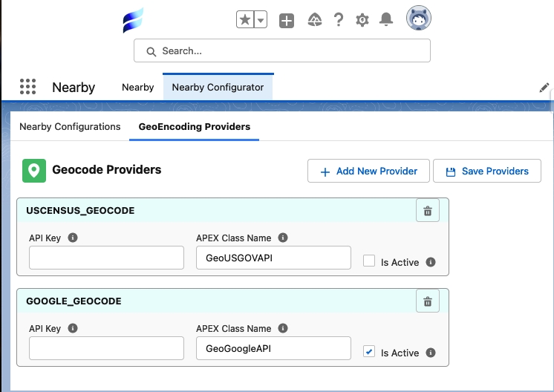This screenshot has height=392, width=554.
Task: Select the Nearby Configurator tab
Action: 218,87
